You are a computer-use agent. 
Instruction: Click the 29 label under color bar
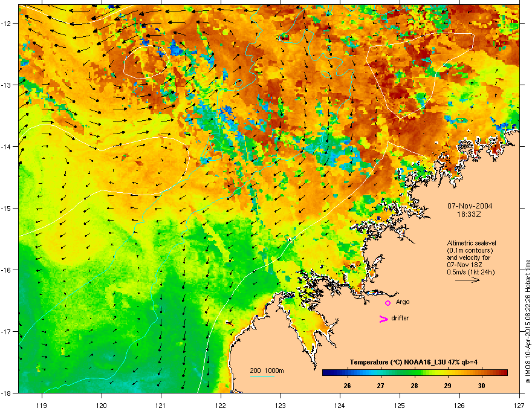coord(447,386)
